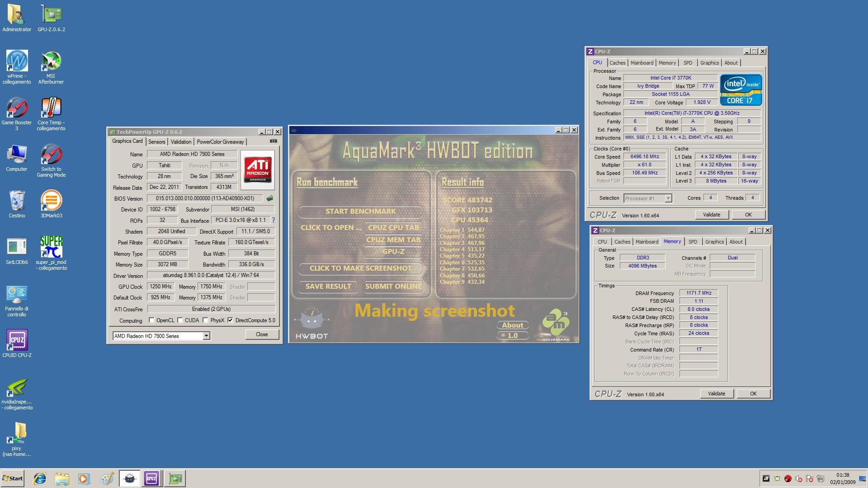868x488 pixels.
Task: Open Graphics tab in top CPU-Z window
Action: (x=709, y=63)
